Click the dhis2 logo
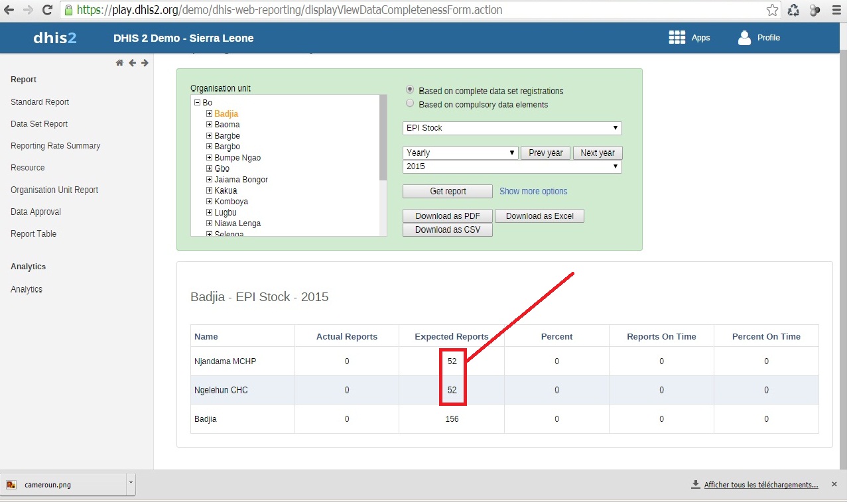The width and height of the screenshot is (849, 504). click(55, 38)
